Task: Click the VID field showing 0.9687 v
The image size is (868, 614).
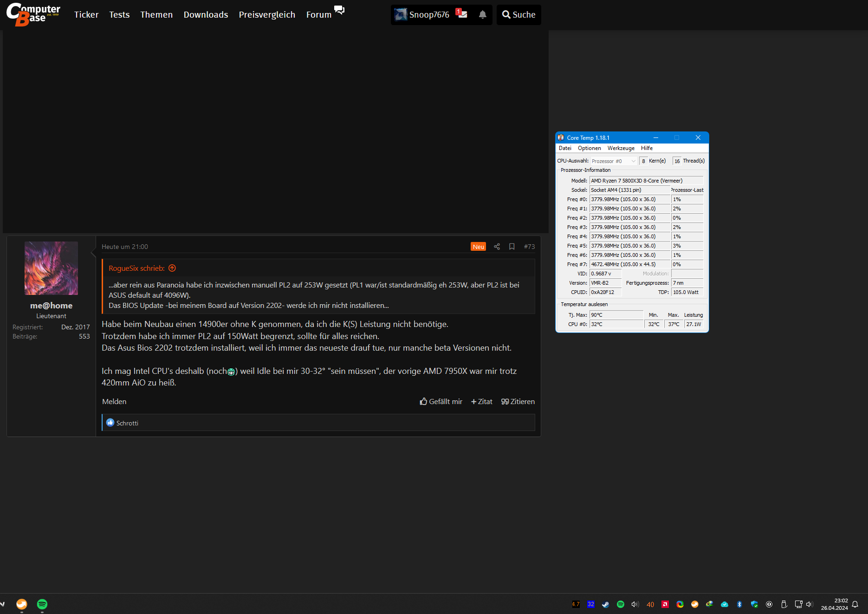Action: click(x=605, y=274)
